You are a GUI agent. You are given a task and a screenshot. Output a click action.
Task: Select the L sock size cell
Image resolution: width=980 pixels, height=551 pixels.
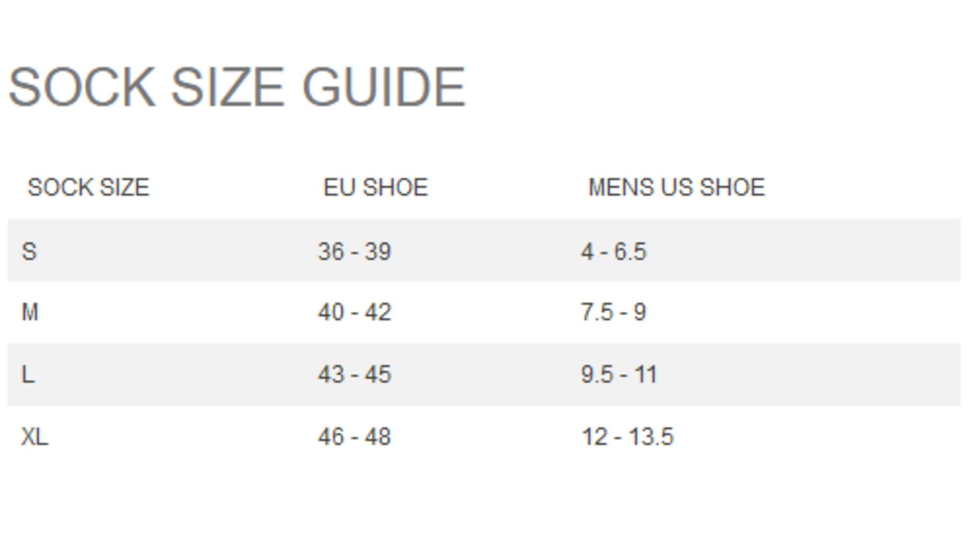pyautogui.click(x=28, y=375)
